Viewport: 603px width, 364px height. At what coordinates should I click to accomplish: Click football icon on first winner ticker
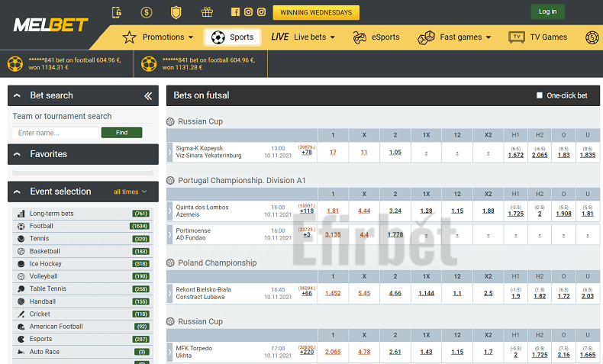click(15, 64)
